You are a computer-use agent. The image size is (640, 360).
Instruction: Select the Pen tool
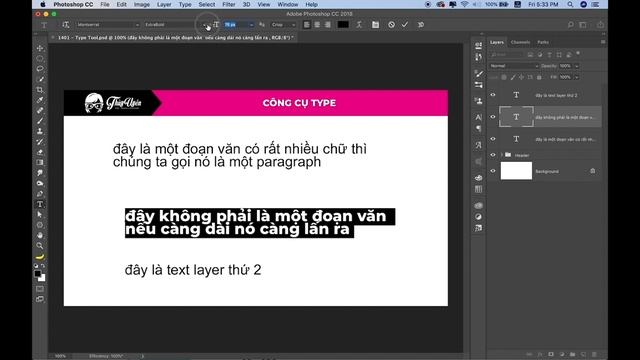pos(40,194)
